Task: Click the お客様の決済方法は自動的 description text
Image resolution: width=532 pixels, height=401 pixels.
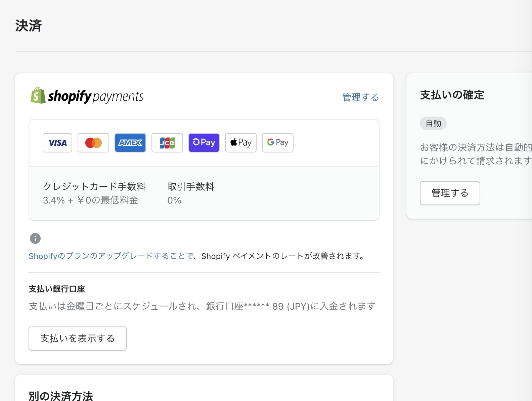Action: click(476, 154)
